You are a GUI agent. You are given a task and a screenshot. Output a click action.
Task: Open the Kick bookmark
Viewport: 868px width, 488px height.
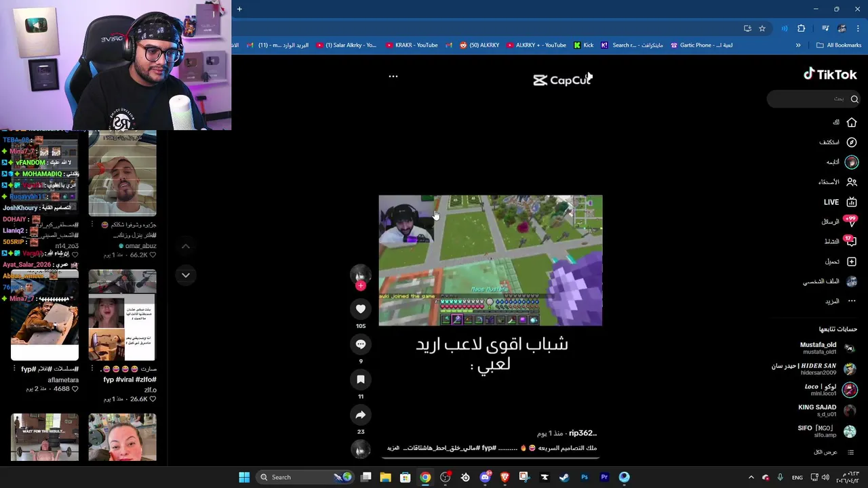[x=583, y=45]
